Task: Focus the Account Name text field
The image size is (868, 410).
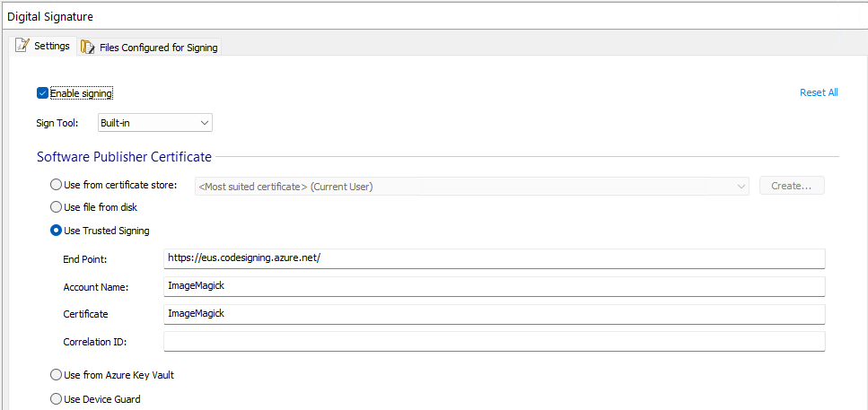Action: [494, 286]
